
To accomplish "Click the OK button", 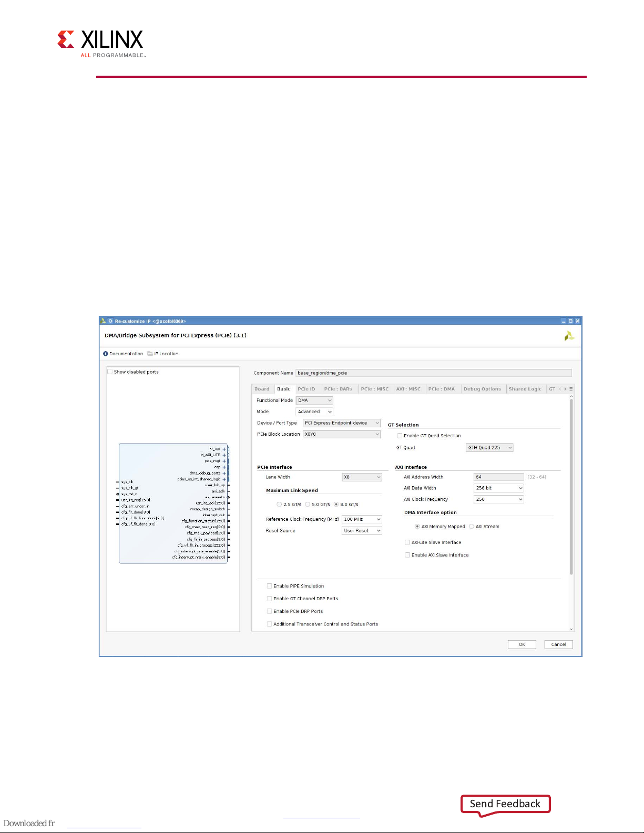I will tap(522, 644).
